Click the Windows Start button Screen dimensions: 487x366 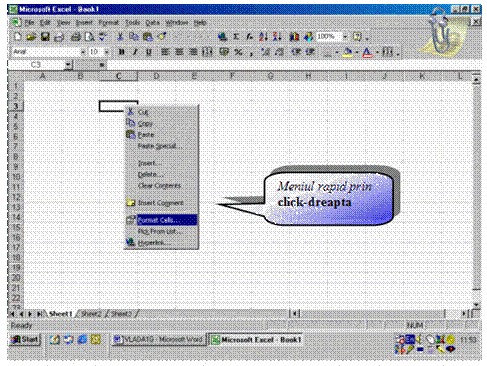(25, 340)
